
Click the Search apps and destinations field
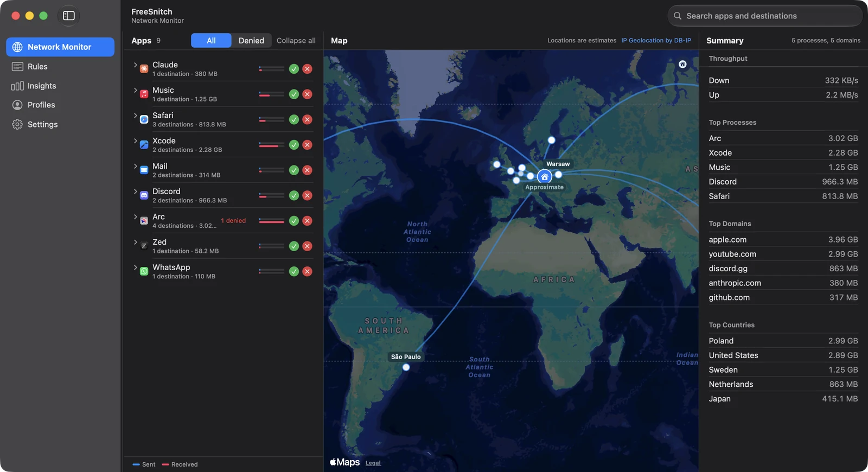pyautogui.click(x=765, y=16)
